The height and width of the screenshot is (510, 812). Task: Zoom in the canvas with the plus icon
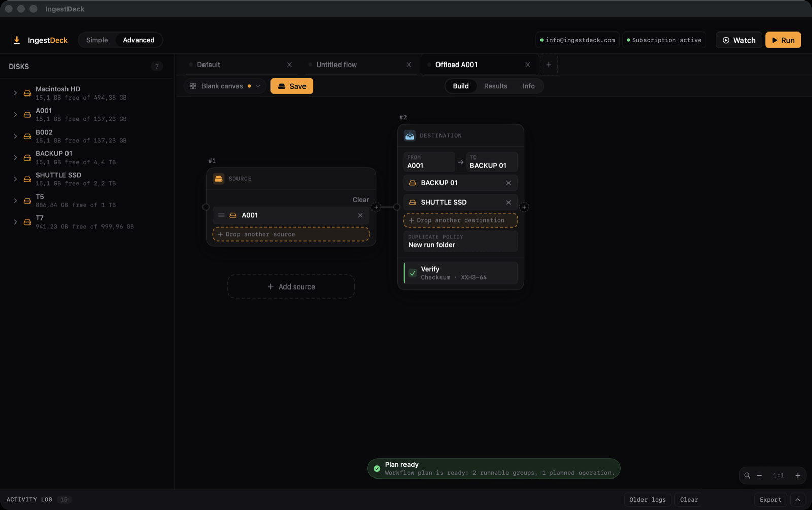click(x=798, y=476)
